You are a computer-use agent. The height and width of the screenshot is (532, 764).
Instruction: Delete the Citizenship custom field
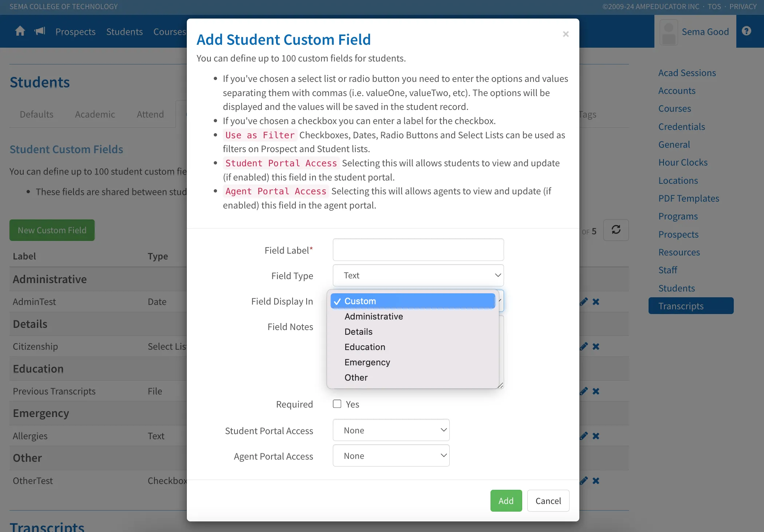596,346
